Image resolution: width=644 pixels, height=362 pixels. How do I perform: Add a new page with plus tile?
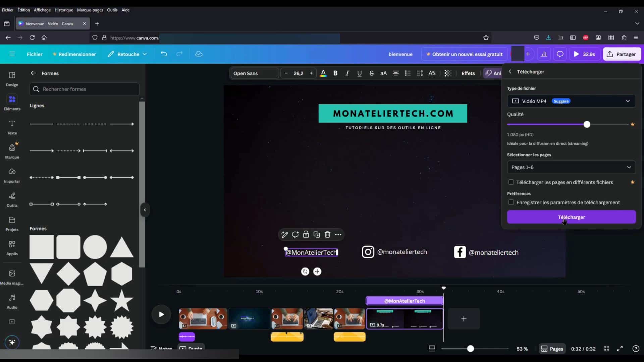pos(464,319)
